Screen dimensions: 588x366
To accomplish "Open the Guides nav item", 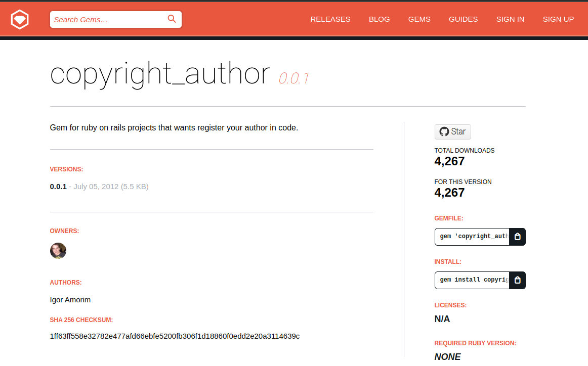I will (x=463, y=19).
